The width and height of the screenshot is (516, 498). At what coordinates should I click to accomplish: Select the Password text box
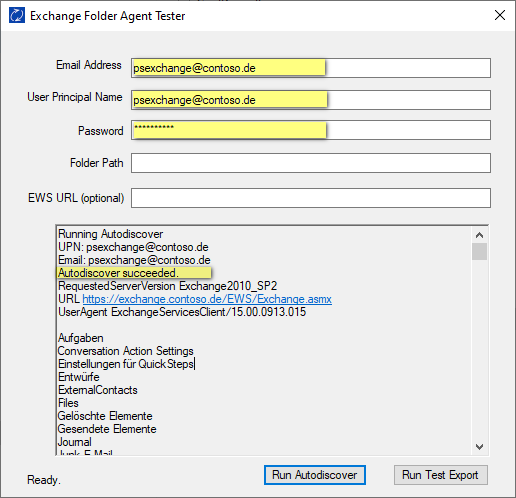click(x=311, y=130)
